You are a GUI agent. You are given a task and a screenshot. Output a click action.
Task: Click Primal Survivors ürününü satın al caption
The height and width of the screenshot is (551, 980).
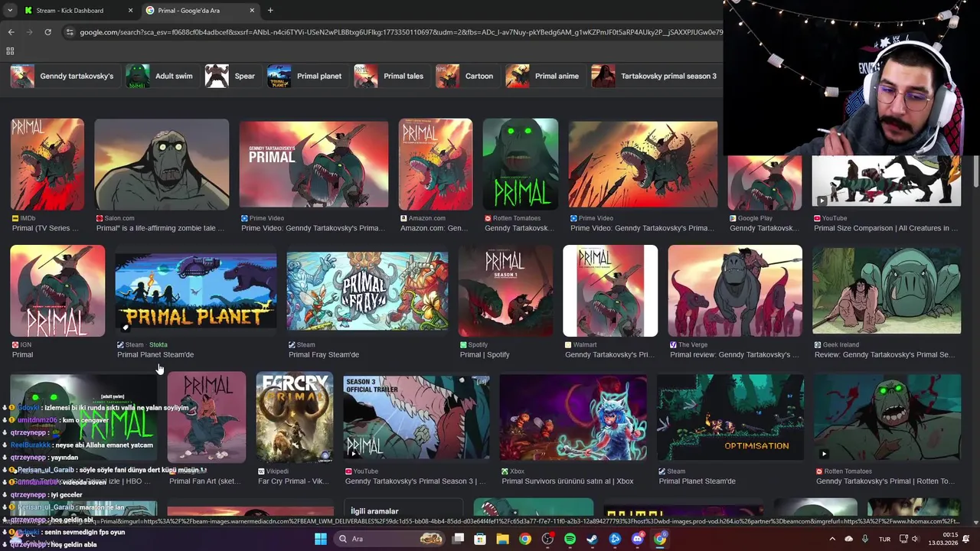tap(567, 481)
